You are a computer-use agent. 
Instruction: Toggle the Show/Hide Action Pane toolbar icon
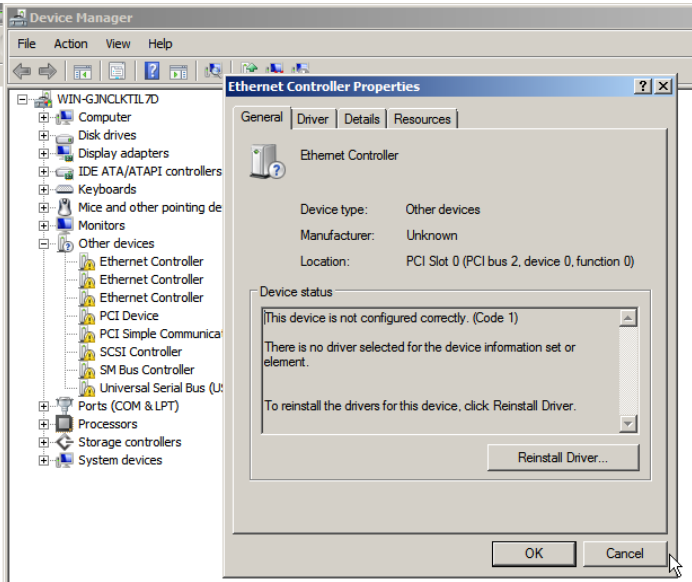coord(179,71)
